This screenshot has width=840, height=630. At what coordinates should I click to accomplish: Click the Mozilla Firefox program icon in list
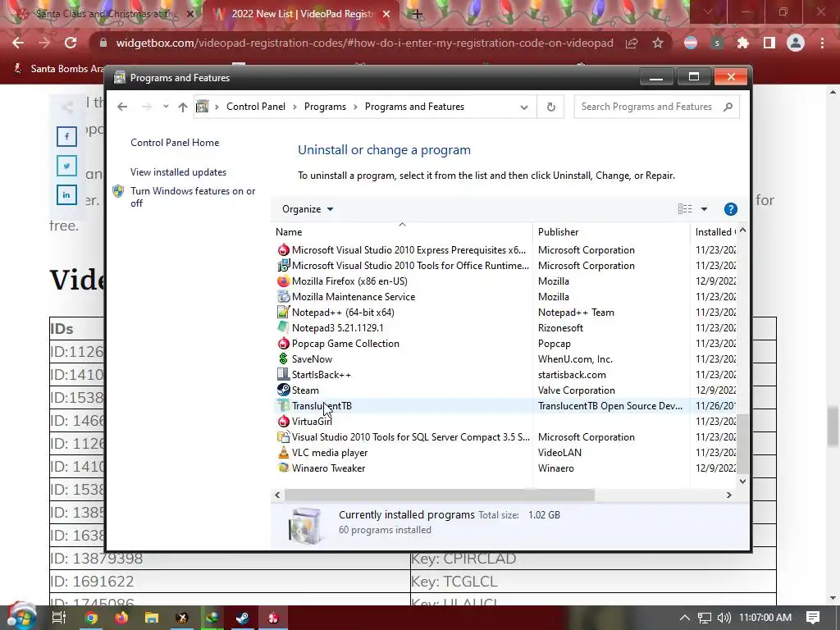click(x=283, y=281)
